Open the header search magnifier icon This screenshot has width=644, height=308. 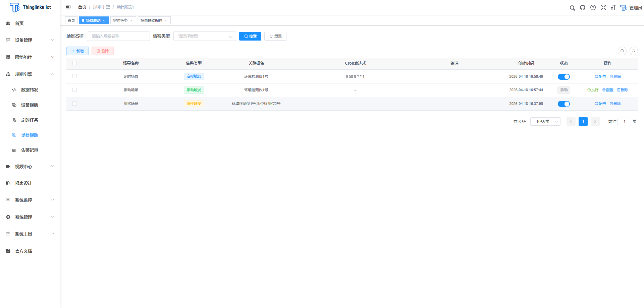(572, 8)
